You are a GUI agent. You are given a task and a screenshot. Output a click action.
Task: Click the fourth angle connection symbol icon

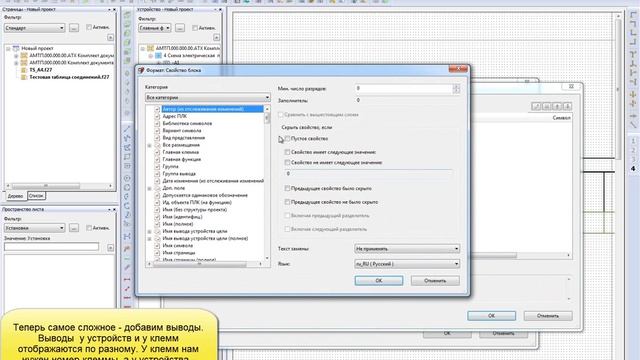(x=633, y=42)
